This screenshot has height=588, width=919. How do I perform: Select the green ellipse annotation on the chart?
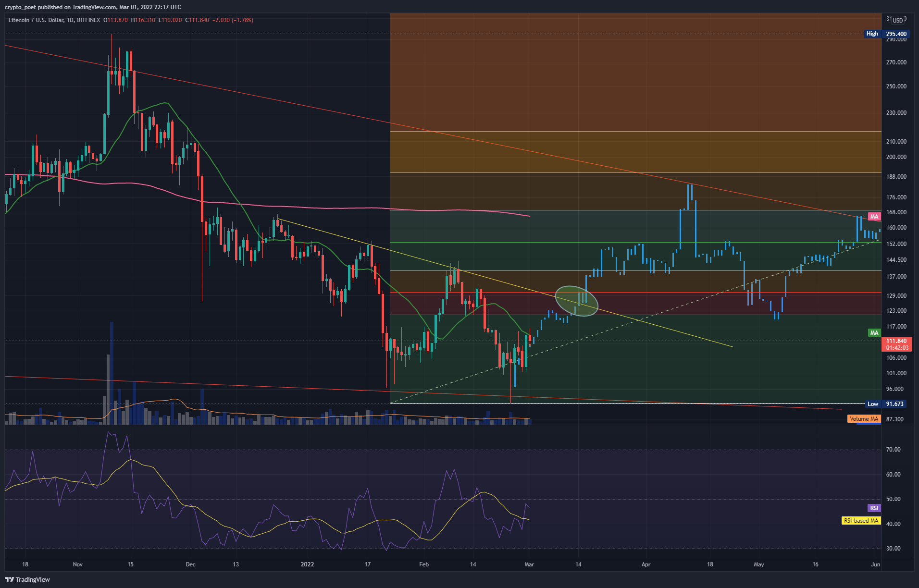[x=576, y=301]
